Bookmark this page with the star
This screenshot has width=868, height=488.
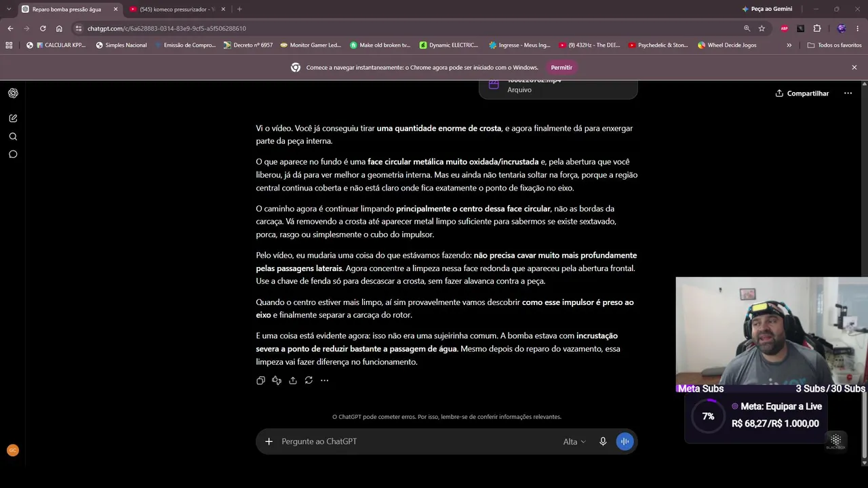(762, 28)
